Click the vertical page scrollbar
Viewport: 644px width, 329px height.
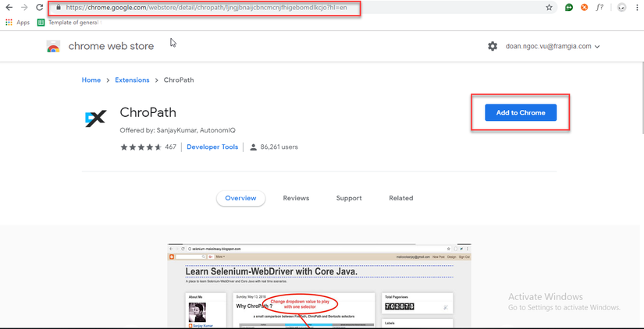point(641,98)
